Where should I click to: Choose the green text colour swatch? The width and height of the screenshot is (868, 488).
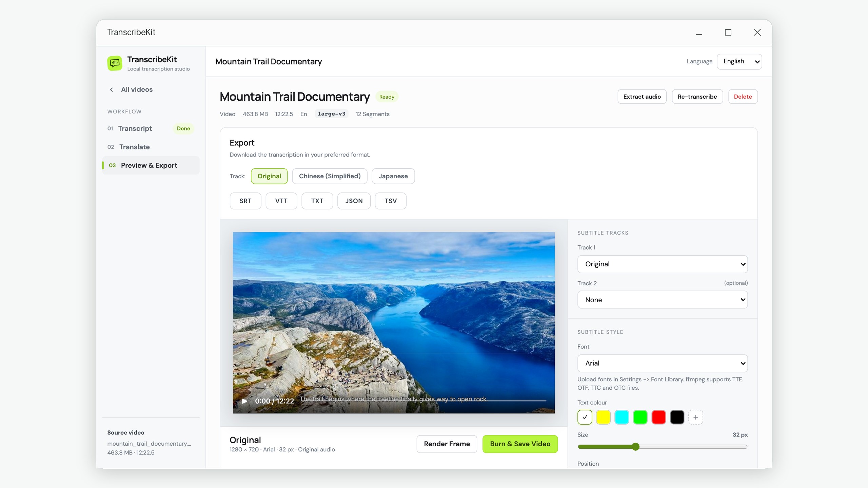tap(640, 417)
